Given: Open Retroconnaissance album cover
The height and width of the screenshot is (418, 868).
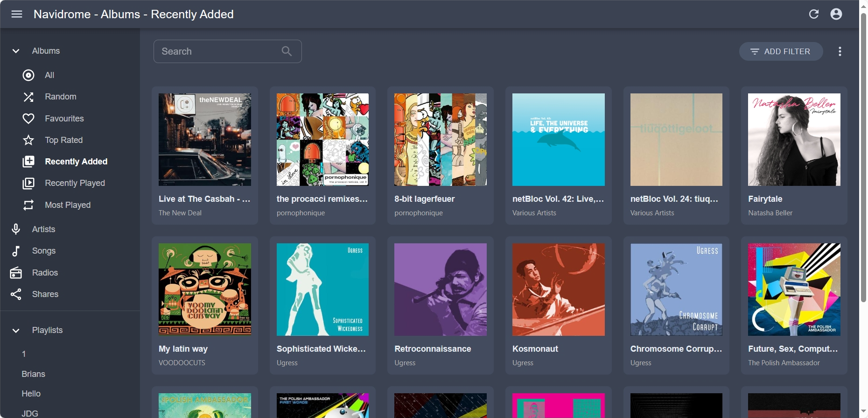Looking at the screenshot, I should (x=441, y=290).
